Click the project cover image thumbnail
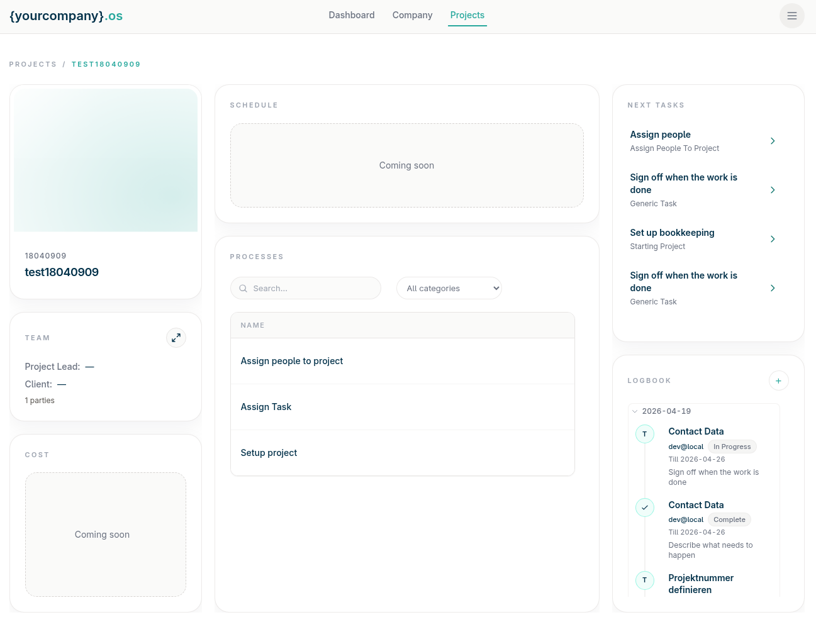816x644 pixels. (106, 160)
